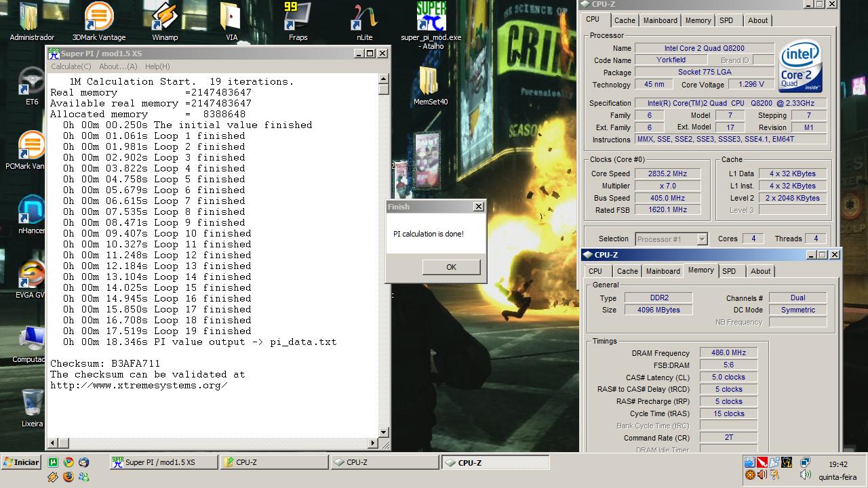This screenshot has width=868, height=488.
Task: Click the Iniciar start button
Action: 21,462
